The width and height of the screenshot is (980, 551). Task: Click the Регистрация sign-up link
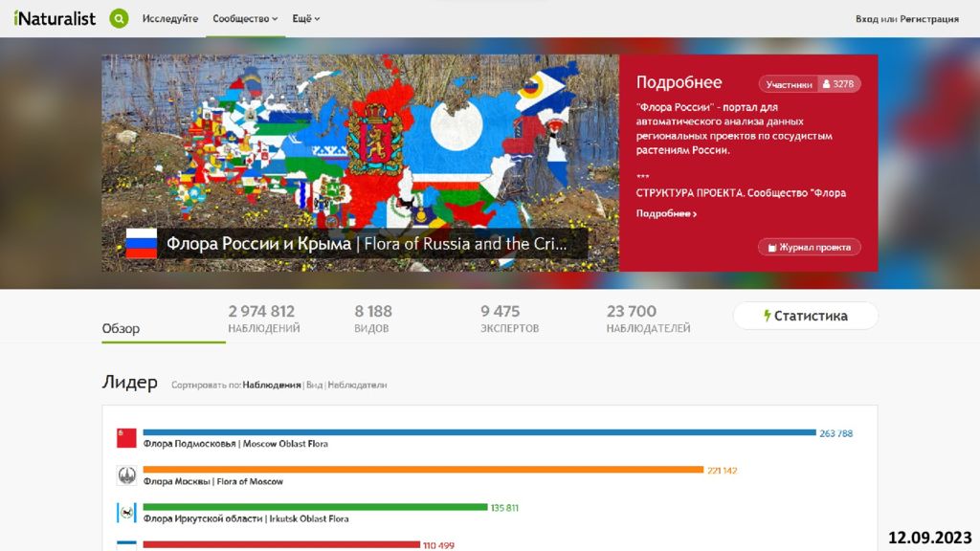pos(928,19)
